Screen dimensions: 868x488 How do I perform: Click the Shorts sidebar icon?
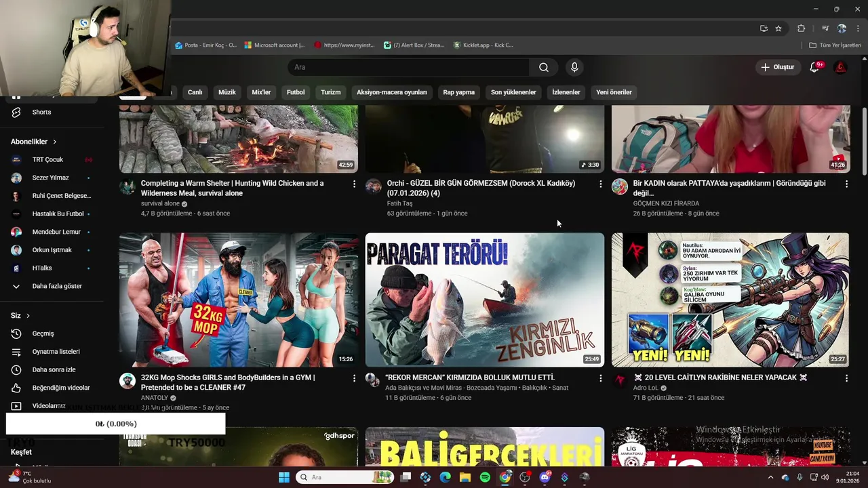[x=16, y=112]
